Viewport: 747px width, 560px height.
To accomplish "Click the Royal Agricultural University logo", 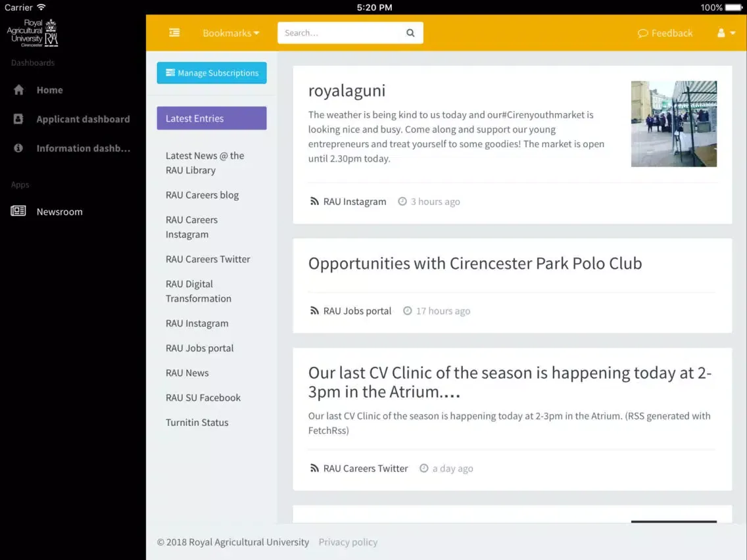I will [32, 33].
